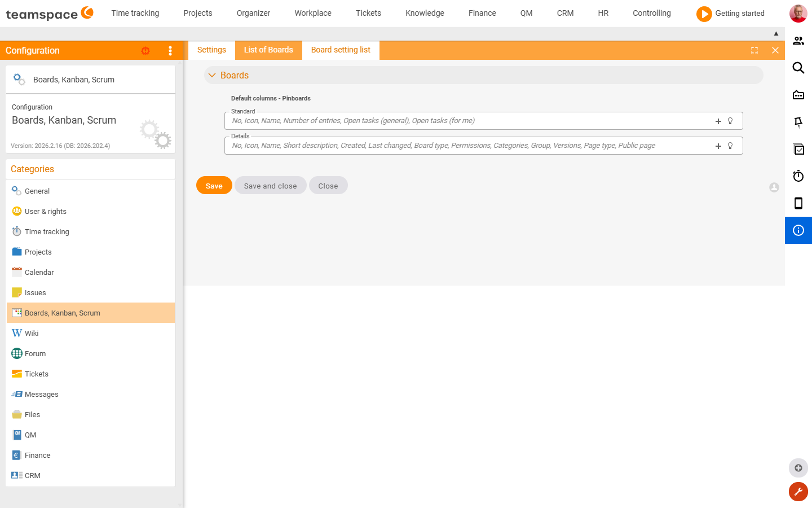Click the orange wrench tool button
Viewport: 812px width, 508px height.
[x=798, y=492]
